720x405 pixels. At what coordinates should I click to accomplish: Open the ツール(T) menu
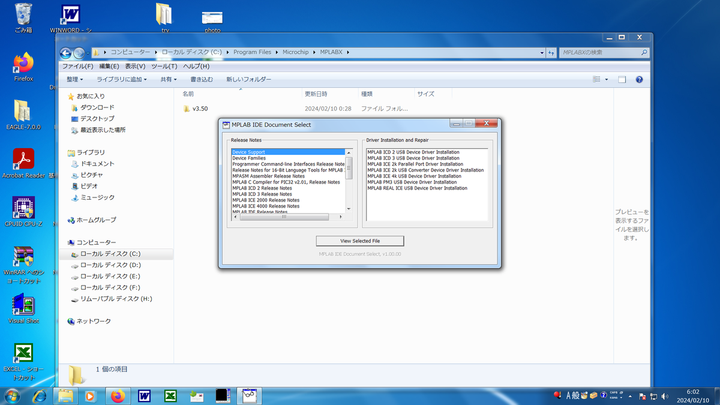(164, 66)
